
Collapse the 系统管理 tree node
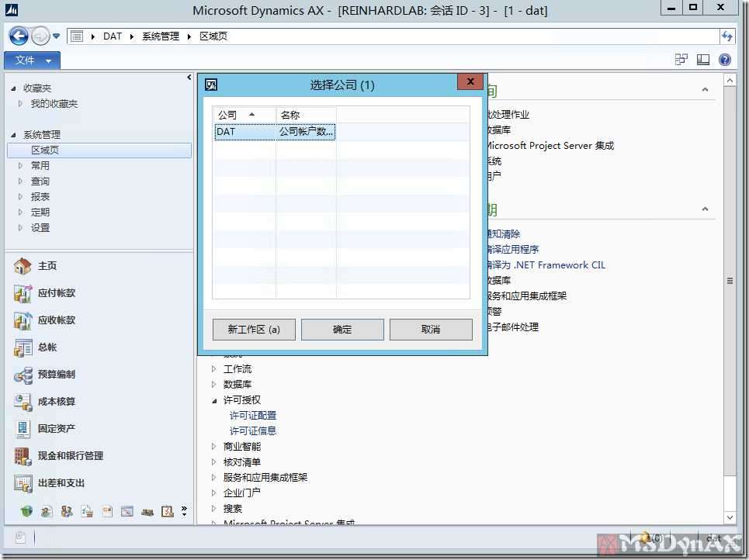click(x=13, y=135)
